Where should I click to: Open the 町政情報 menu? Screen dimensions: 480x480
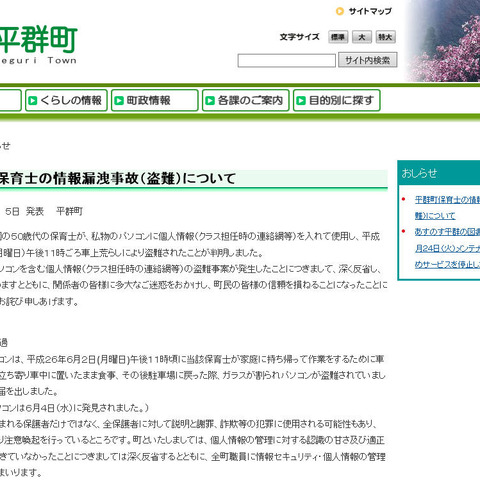(155, 100)
